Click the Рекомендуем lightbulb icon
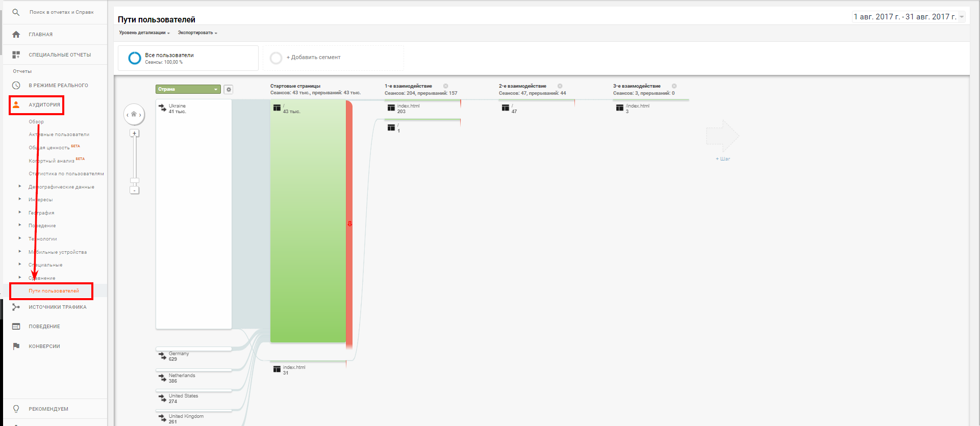980x426 pixels. click(16, 409)
